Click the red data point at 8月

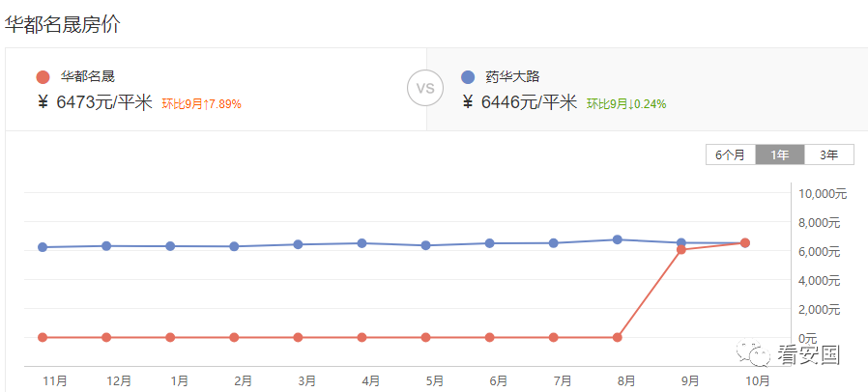pos(618,337)
